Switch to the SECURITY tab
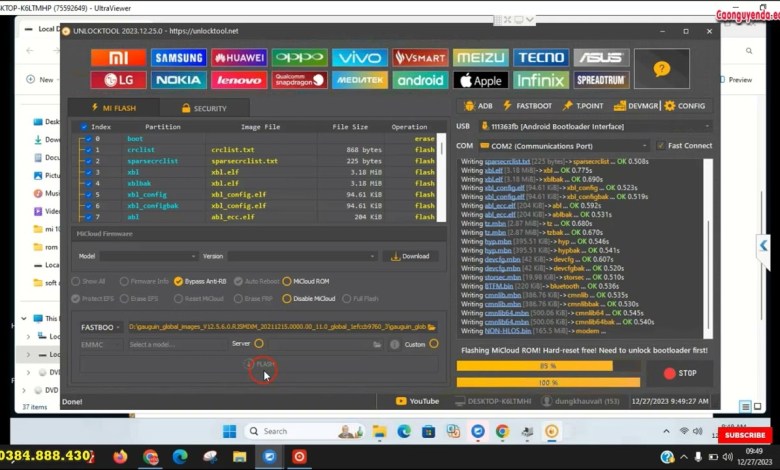 pyautogui.click(x=204, y=108)
